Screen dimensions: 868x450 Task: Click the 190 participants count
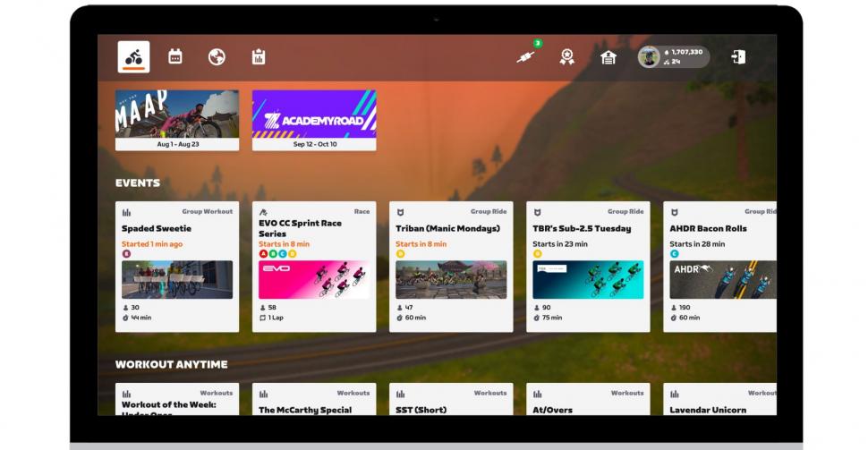pos(685,308)
